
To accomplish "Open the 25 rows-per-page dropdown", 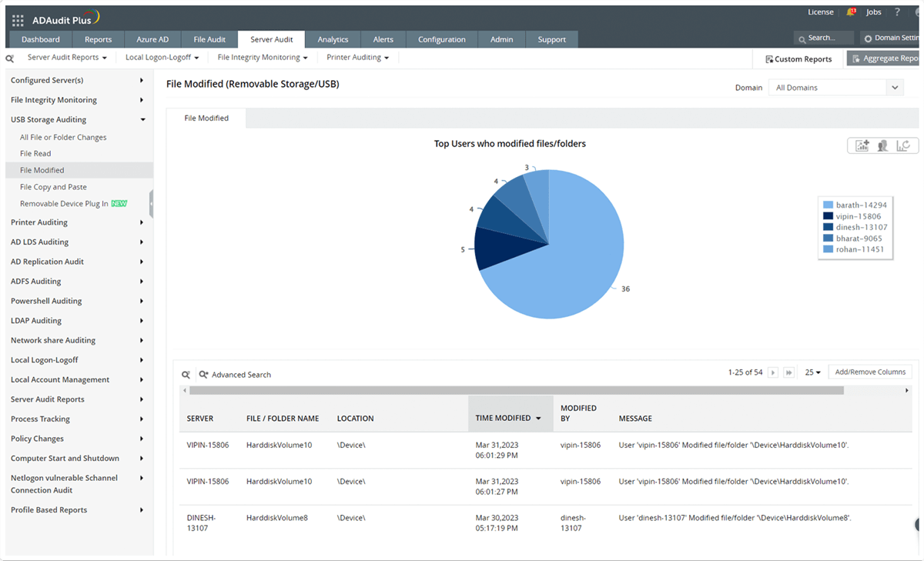I will pos(811,372).
